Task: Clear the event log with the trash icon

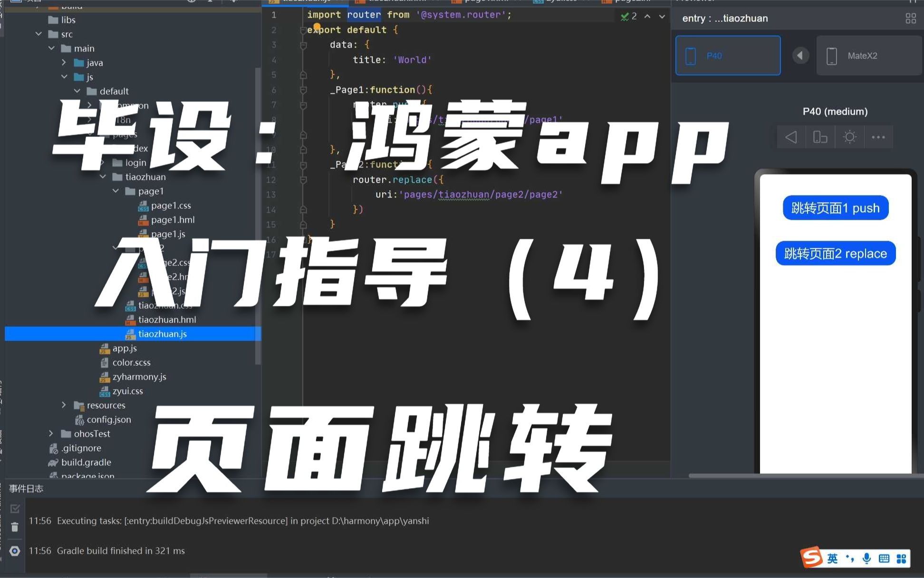Action: (x=15, y=527)
